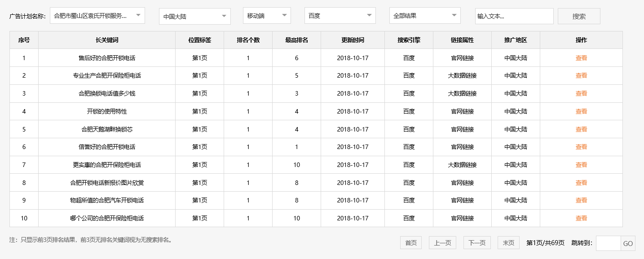Click 查看 for row 1 售后好的合肥开锁电话

click(x=581, y=58)
